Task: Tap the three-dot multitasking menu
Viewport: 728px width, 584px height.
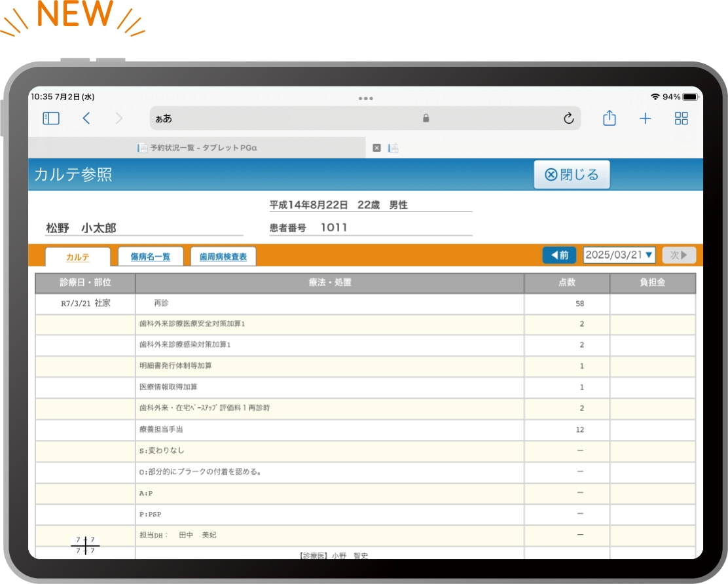Action: click(x=365, y=98)
